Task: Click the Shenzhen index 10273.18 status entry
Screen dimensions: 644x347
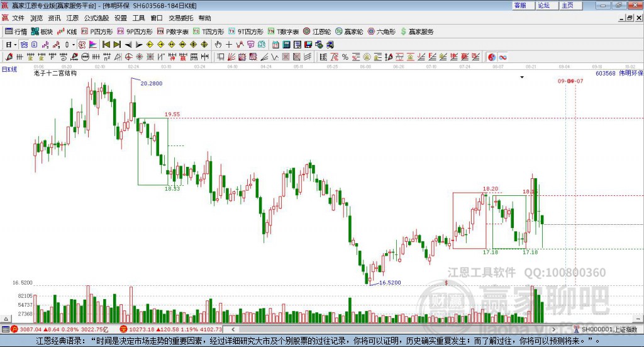Action: (x=171, y=329)
